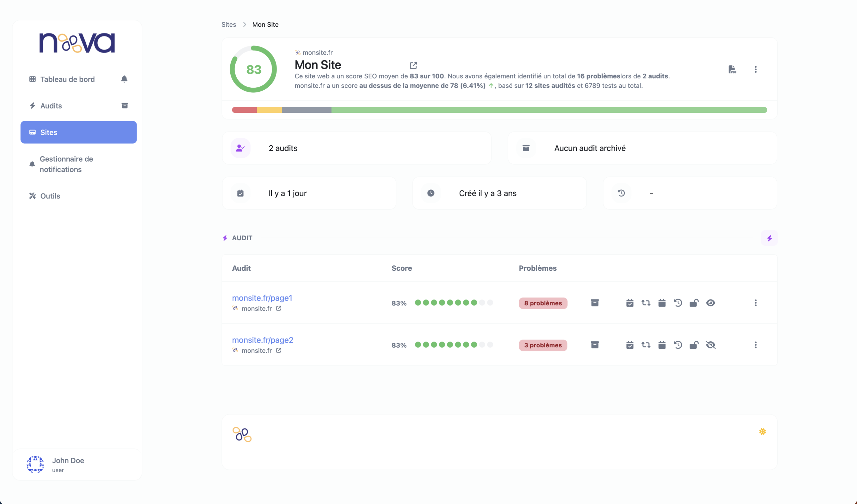Launch new audit with purple lightning button
The image size is (857, 504).
coord(769,238)
